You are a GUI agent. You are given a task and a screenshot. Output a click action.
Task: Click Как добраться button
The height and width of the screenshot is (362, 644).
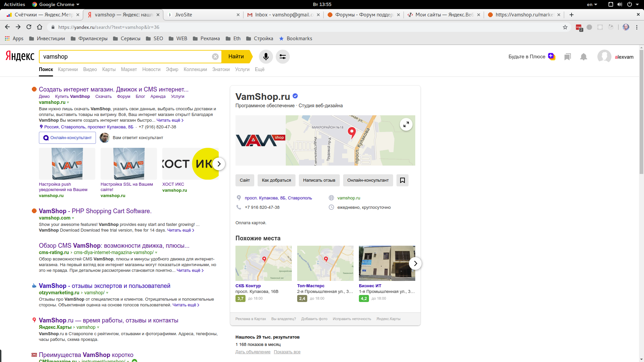pos(276,180)
